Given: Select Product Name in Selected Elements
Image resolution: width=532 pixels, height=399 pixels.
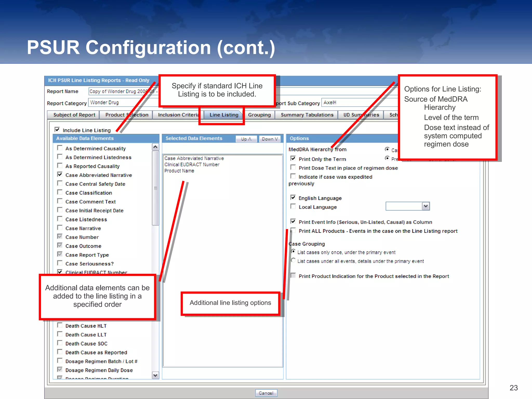Looking at the screenshot, I should point(179,171).
